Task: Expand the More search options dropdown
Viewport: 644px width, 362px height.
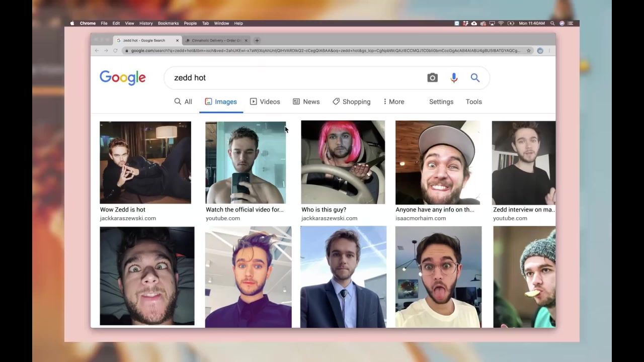Action: tap(393, 102)
